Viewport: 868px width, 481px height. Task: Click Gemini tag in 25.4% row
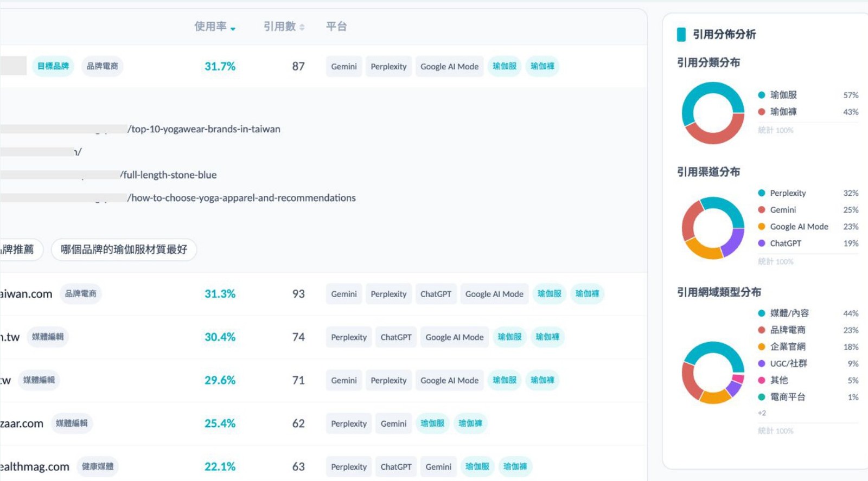(393, 424)
